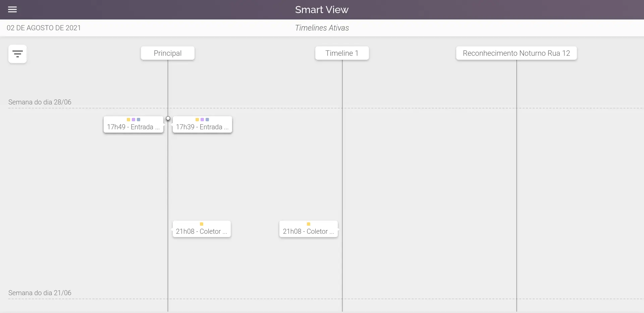The height and width of the screenshot is (313, 644).
Task: Click the Semana do dia 28/06 label
Action: 40,102
